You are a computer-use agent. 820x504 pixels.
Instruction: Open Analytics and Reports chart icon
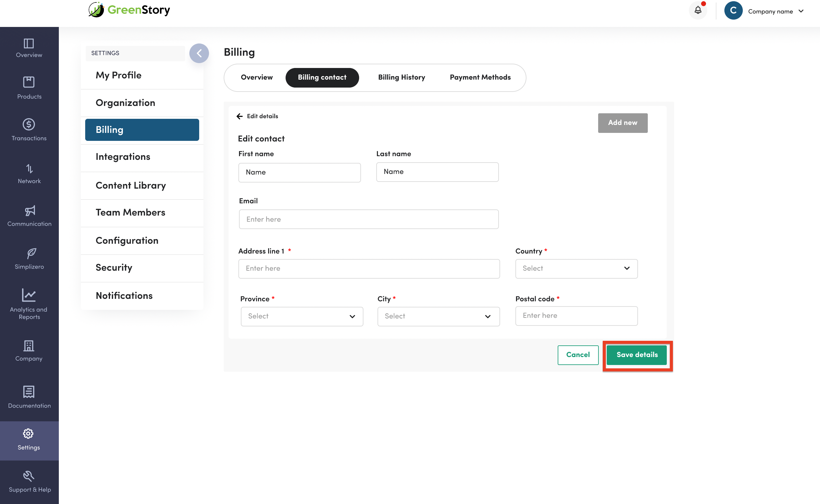click(29, 295)
